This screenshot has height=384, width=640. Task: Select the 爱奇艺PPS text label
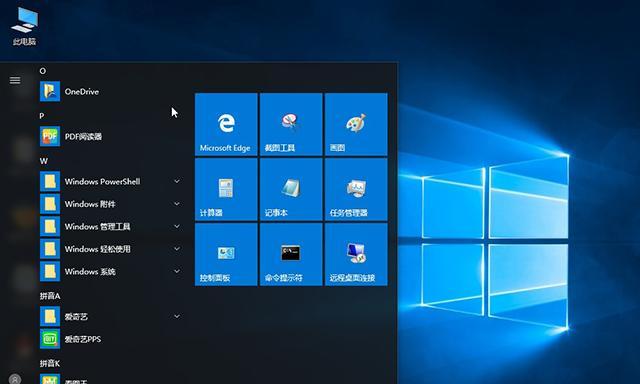click(x=83, y=339)
